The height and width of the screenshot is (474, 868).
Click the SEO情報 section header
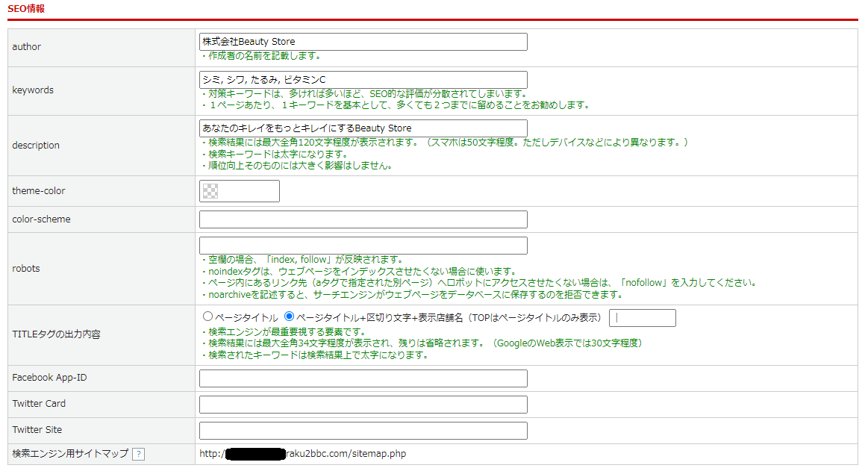coord(25,8)
